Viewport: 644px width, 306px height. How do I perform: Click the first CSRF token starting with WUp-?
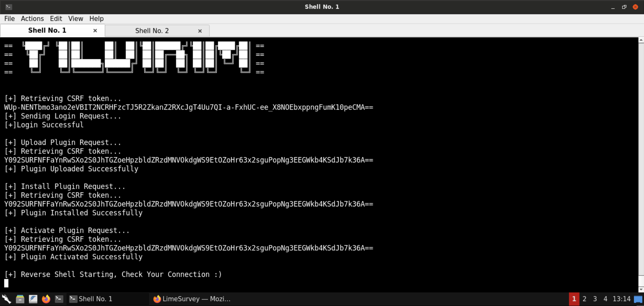click(x=189, y=107)
